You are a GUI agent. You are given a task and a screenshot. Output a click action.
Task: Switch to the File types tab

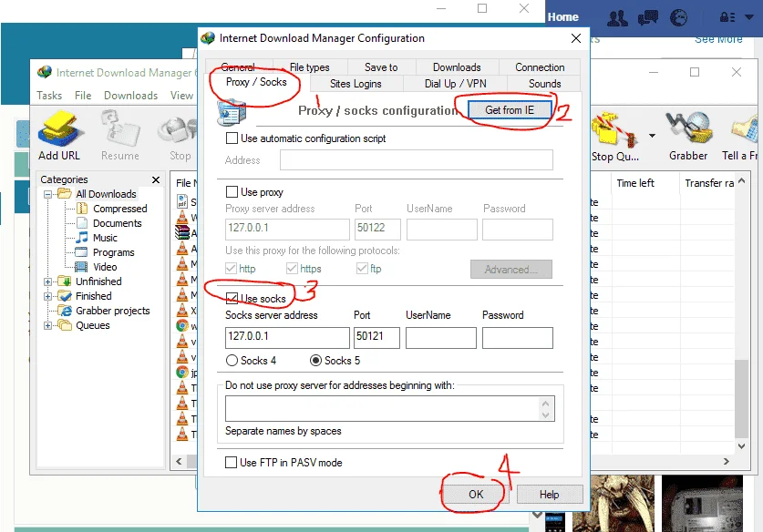pyautogui.click(x=309, y=67)
